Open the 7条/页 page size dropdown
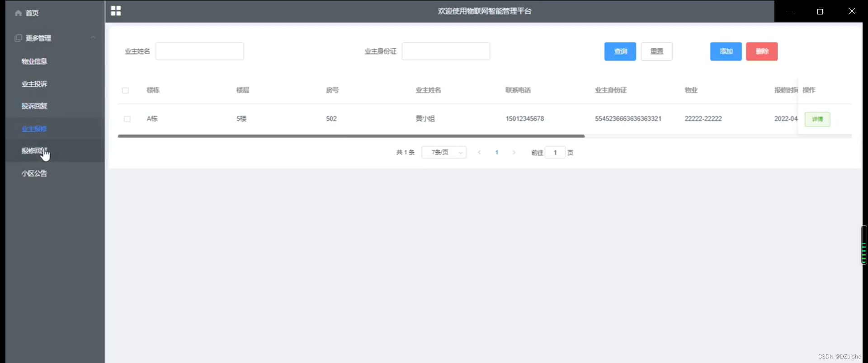This screenshot has width=868, height=363. pyautogui.click(x=444, y=153)
